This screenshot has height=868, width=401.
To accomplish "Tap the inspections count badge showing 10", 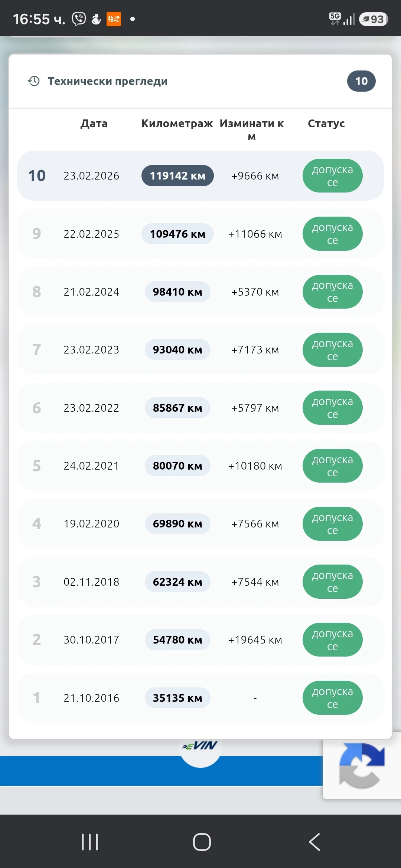I will (361, 81).
